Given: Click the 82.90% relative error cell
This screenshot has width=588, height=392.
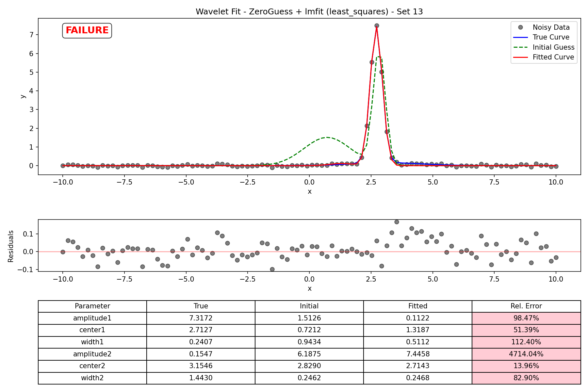Looking at the screenshot, I should 526,378.
